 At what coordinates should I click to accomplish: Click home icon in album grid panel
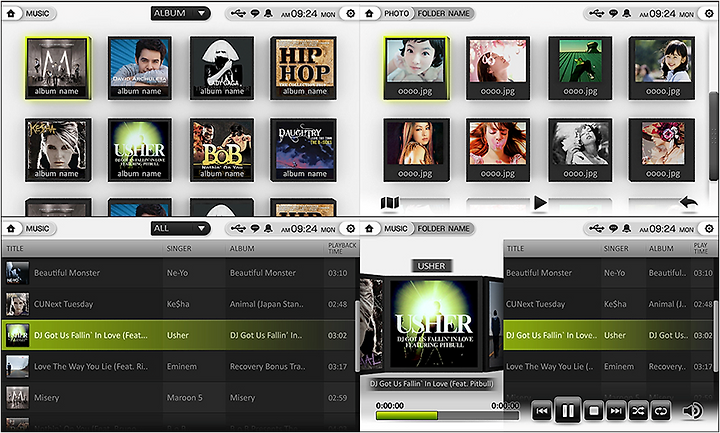click(x=11, y=13)
